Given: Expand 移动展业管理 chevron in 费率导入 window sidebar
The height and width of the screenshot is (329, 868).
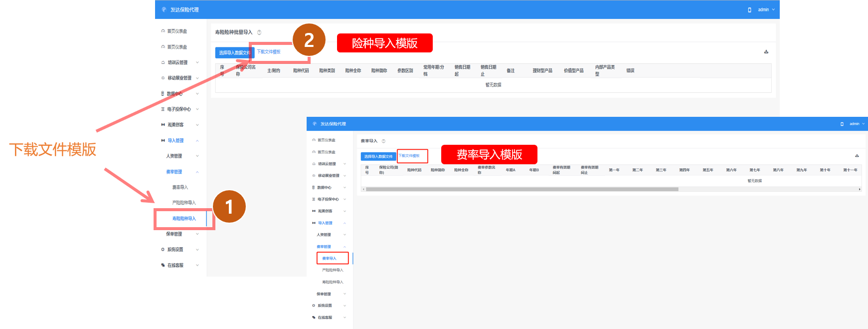Looking at the screenshot, I should [x=345, y=176].
